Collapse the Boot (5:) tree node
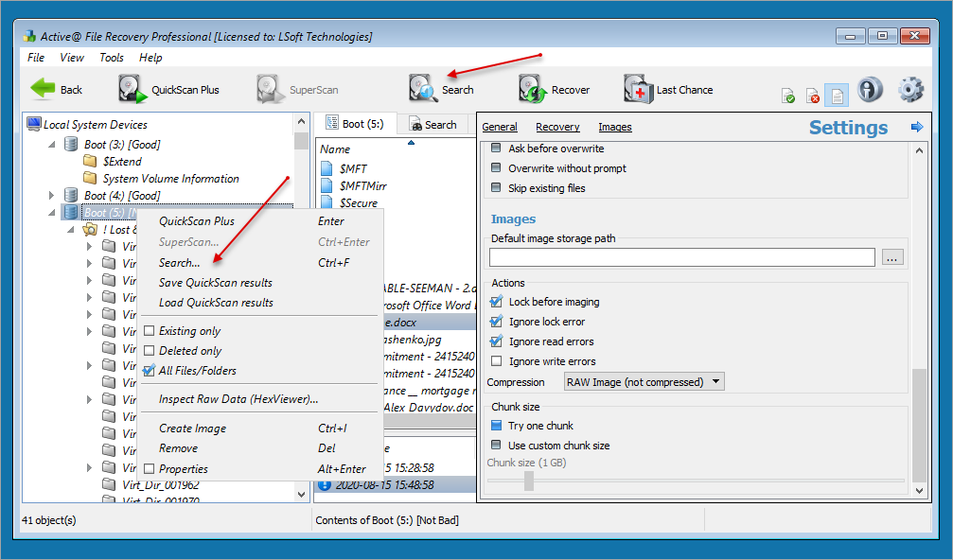 pos(52,213)
